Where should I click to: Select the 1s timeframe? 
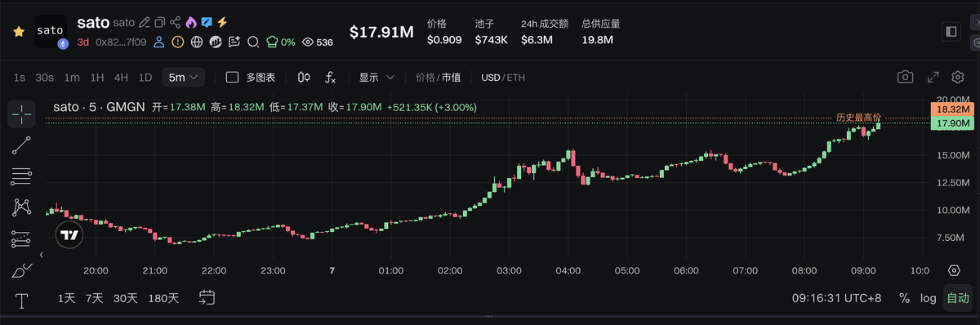(x=20, y=78)
